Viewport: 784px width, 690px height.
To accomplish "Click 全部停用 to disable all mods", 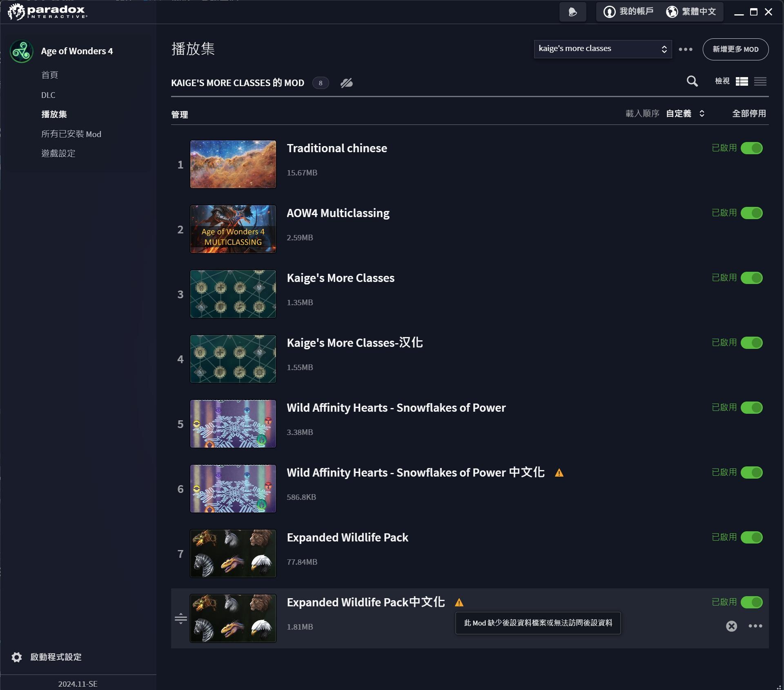I will 749,113.
